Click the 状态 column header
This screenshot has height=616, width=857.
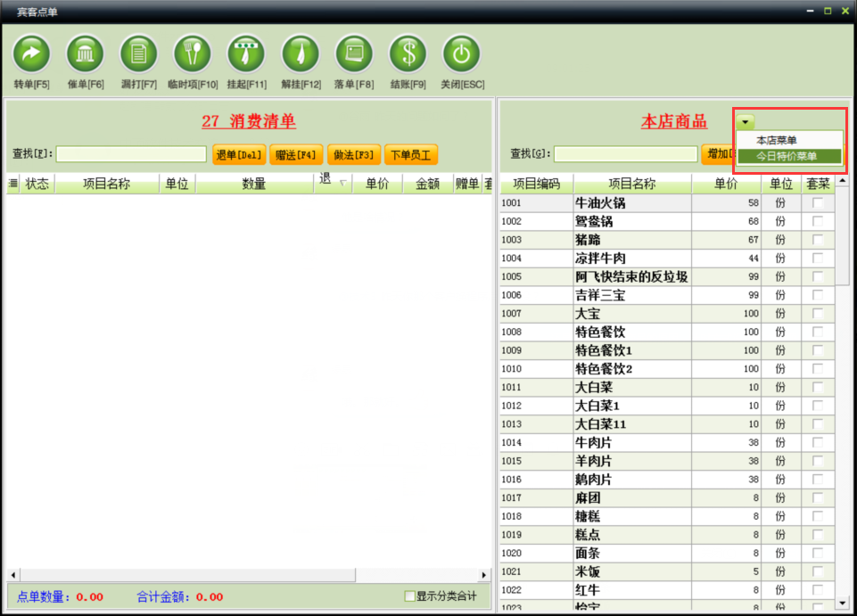pyautogui.click(x=37, y=184)
